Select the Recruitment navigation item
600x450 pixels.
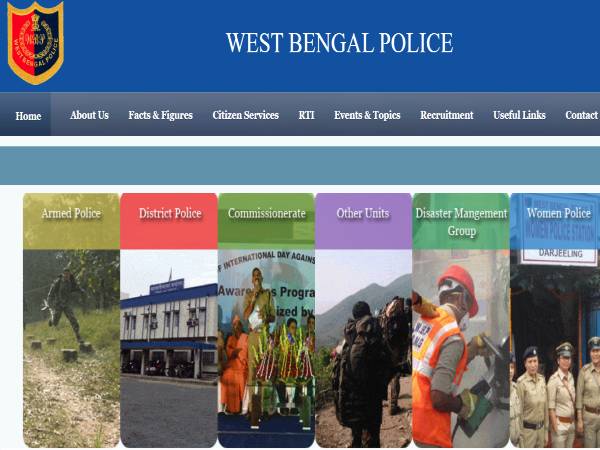pos(447,115)
